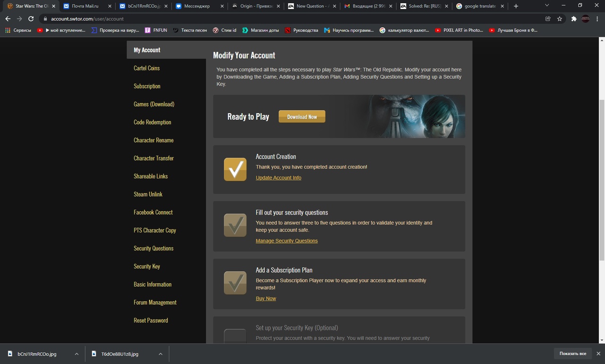Switch to the New Question tab

(311, 6)
